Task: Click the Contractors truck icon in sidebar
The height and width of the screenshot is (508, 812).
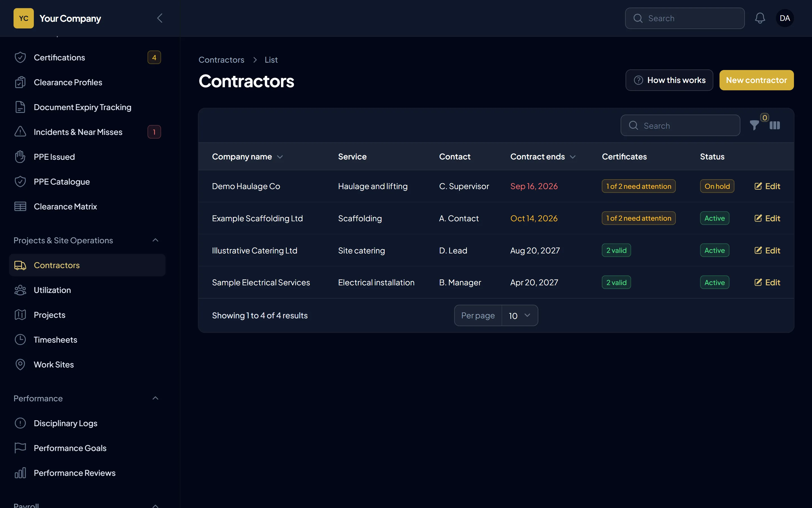Action: (20, 265)
